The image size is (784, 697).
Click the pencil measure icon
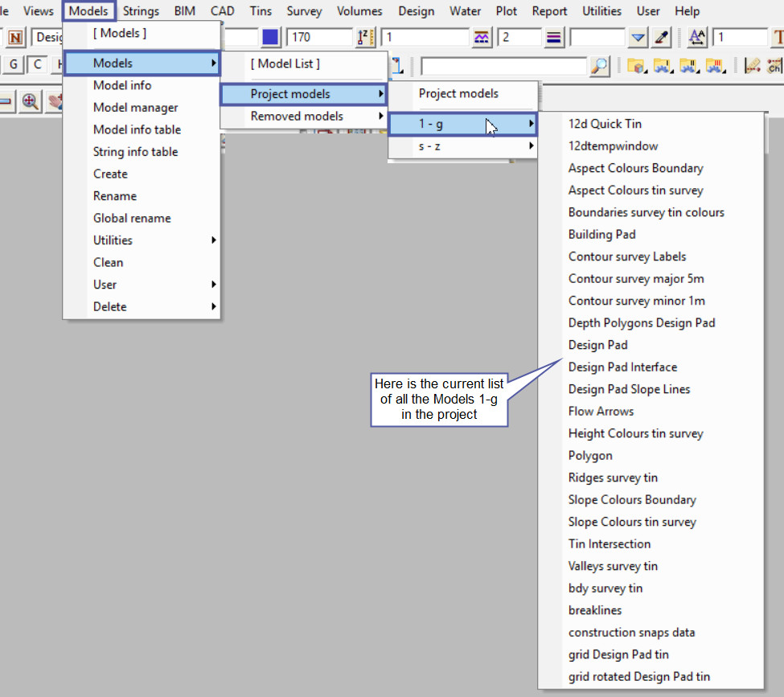(x=752, y=65)
